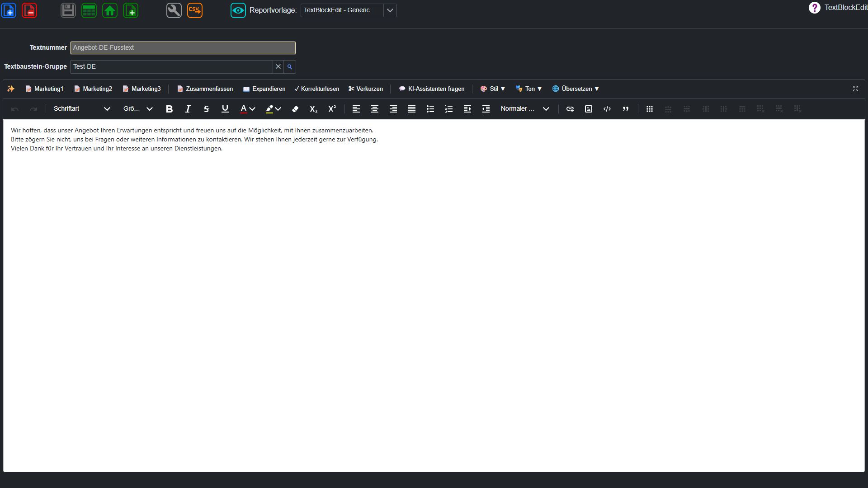Toggle superscript formatting
The image size is (868, 488).
(x=332, y=109)
